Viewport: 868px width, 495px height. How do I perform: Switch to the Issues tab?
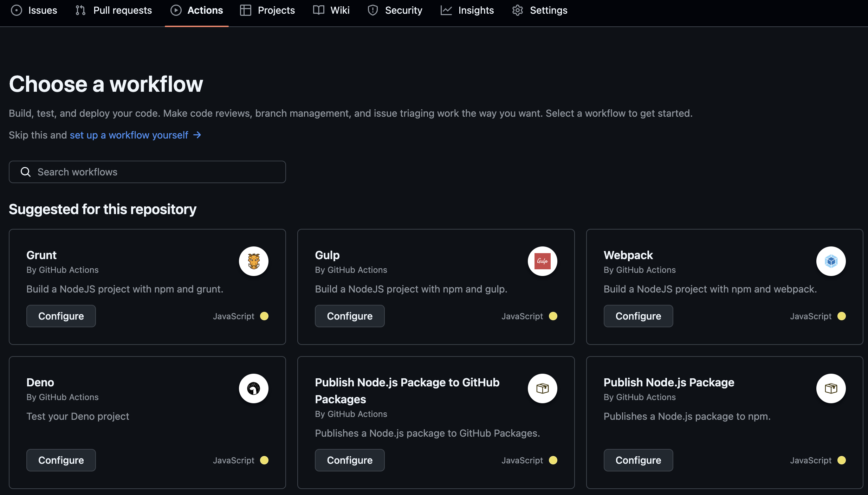coord(34,10)
